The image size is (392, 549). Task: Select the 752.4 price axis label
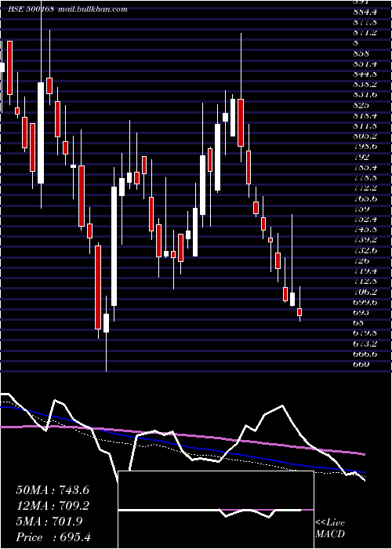pos(365,219)
